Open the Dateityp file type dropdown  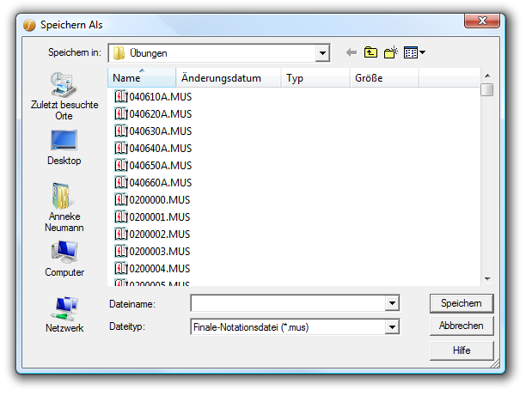392,326
